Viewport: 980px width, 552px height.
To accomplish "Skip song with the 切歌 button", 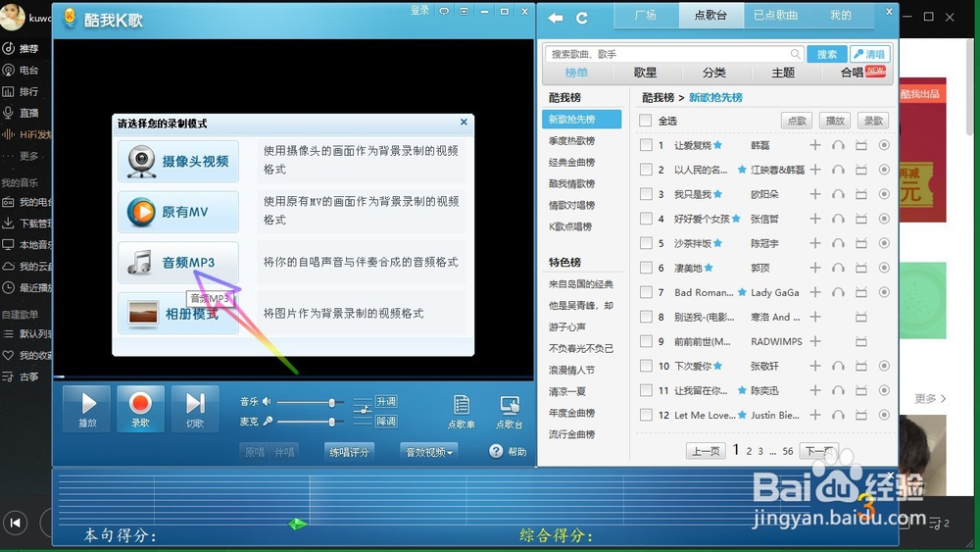I will [195, 409].
